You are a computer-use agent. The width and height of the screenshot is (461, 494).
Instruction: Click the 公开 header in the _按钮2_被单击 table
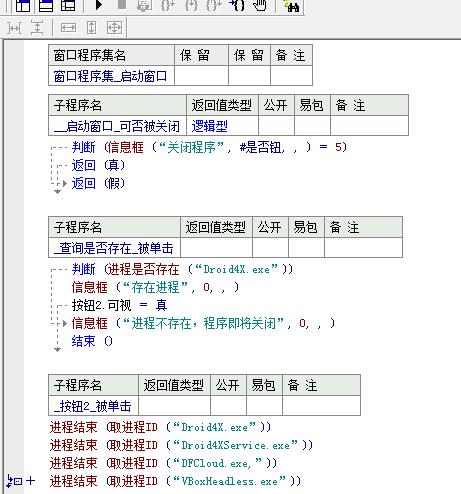(x=228, y=385)
